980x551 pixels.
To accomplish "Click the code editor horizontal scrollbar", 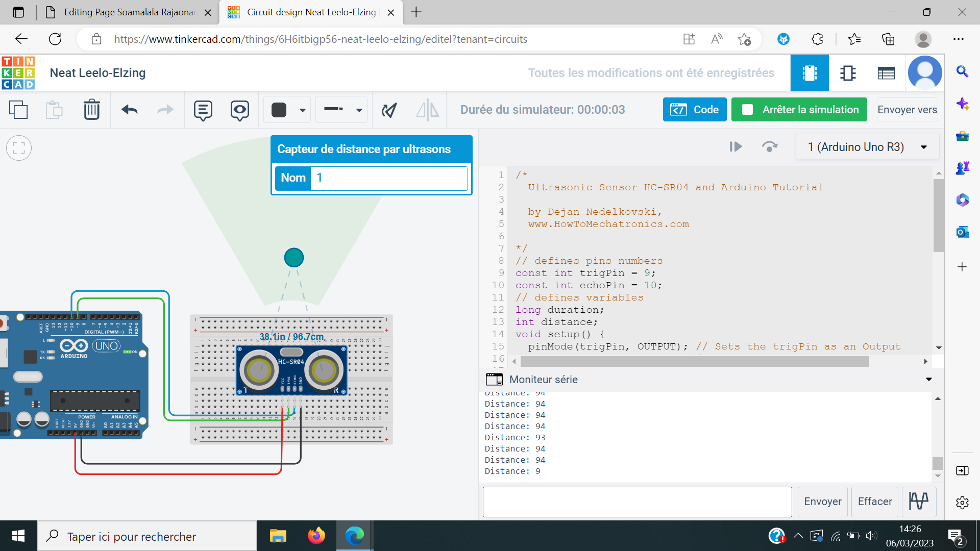I will 694,362.
